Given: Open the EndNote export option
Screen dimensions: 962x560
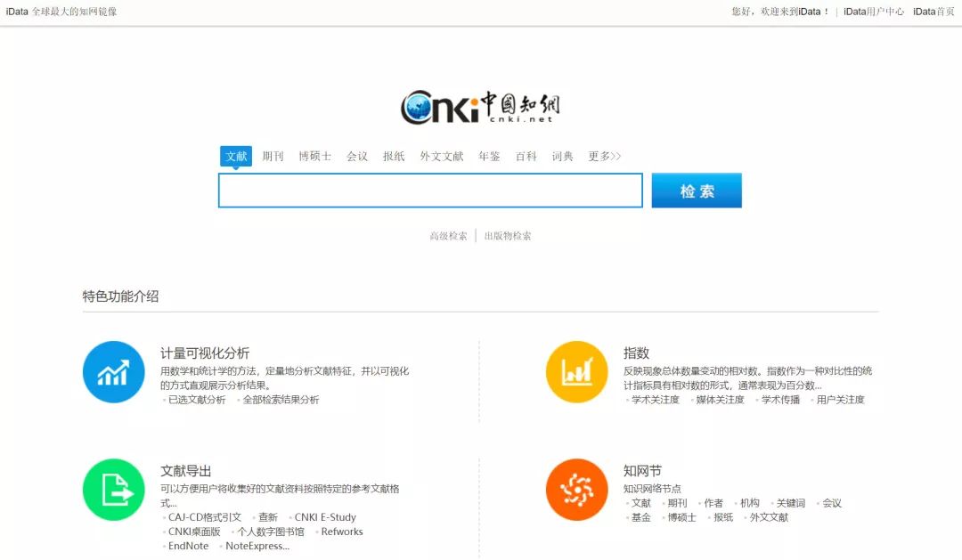Looking at the screenshot, I should [x=188, y=546].
